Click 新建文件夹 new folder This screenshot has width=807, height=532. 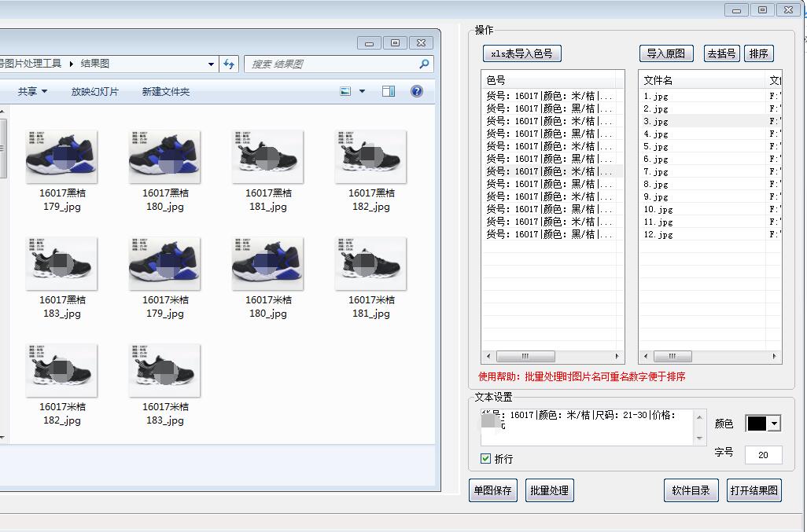point(166,91)
